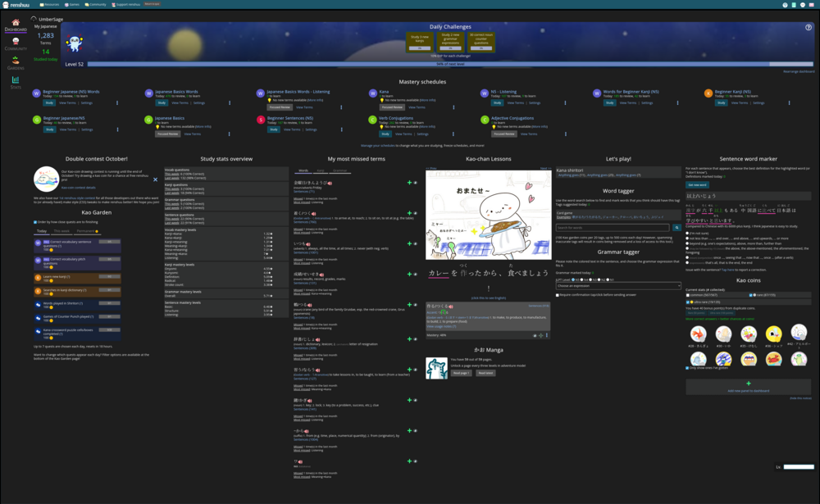
Task: Click the help question mark icon on banner
Action: pos(809,27)
